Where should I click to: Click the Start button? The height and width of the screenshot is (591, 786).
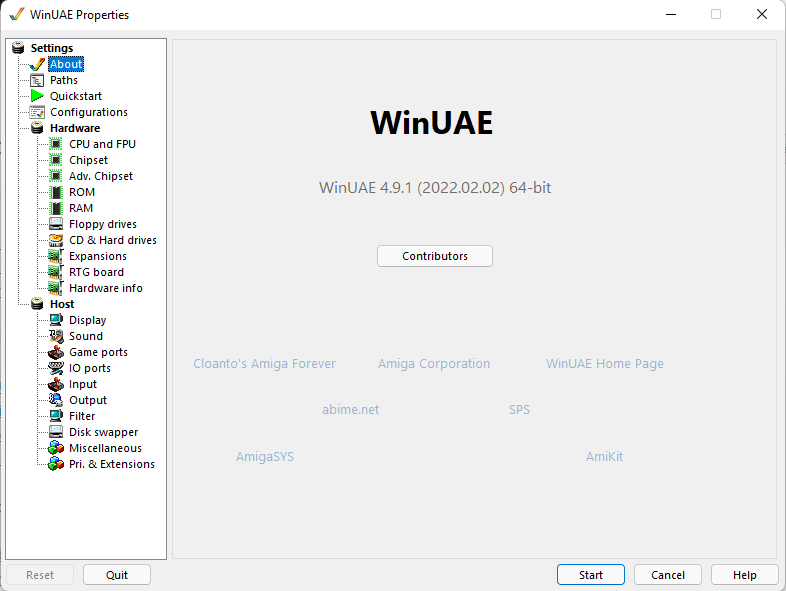[x=591, y=575]
